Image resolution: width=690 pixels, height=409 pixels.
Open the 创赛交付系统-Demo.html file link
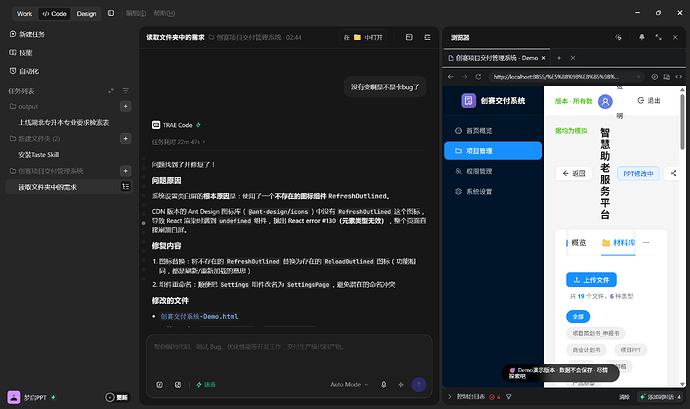pyautogui.click(x=199, y=317)
